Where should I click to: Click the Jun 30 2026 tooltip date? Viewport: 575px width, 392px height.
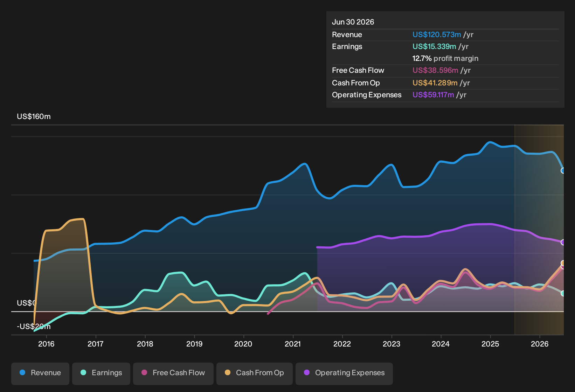pyautogui.click(x=353, y=22)
